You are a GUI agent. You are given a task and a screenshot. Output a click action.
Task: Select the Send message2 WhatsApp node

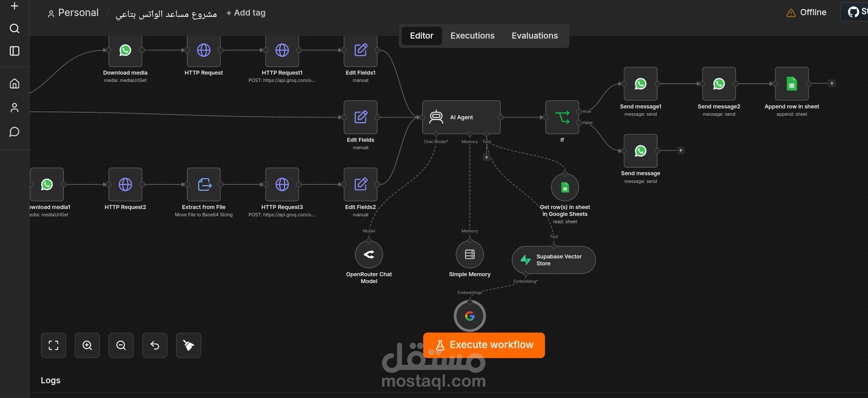719,84
